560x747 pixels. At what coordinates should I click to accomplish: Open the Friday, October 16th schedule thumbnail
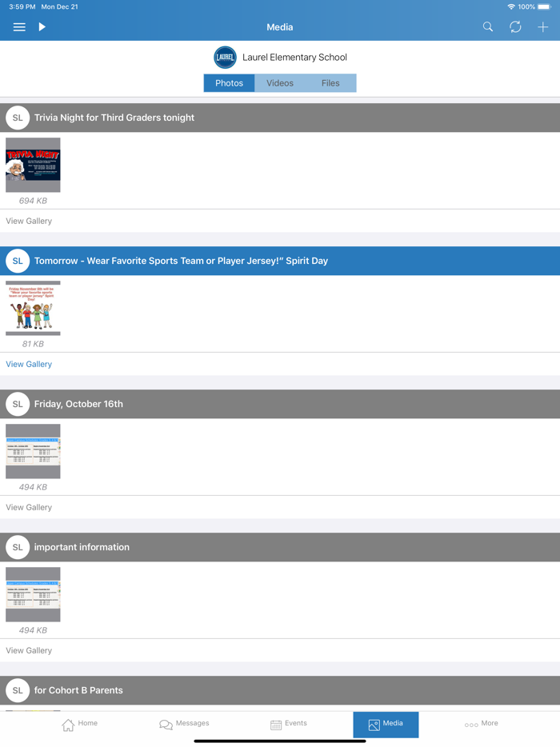[33, 451]
